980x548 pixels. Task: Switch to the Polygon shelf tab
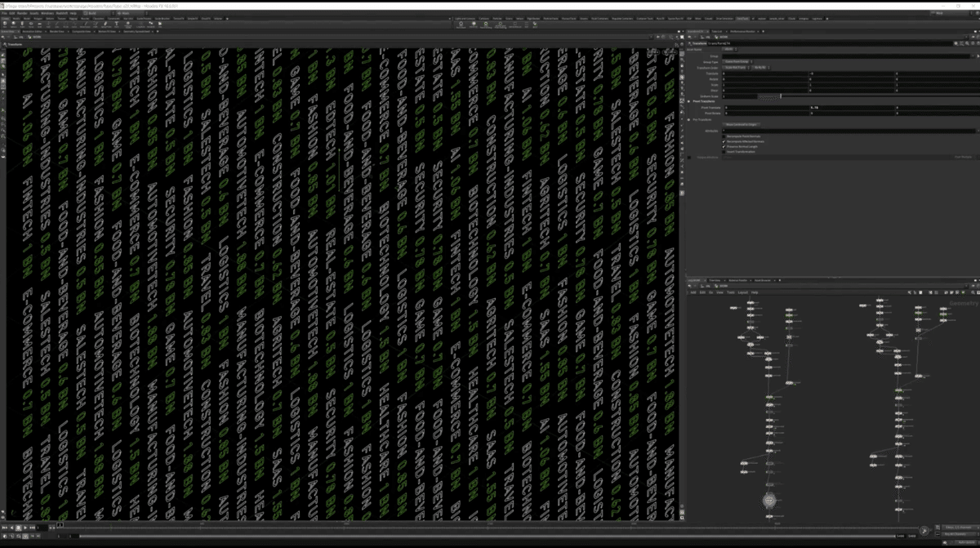tap(38, 19)
